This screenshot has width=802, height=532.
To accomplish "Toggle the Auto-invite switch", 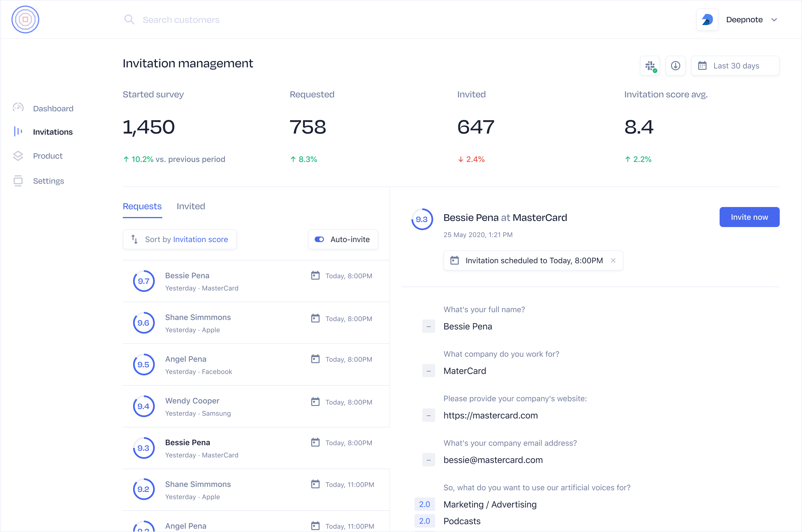I will (319, 240).
